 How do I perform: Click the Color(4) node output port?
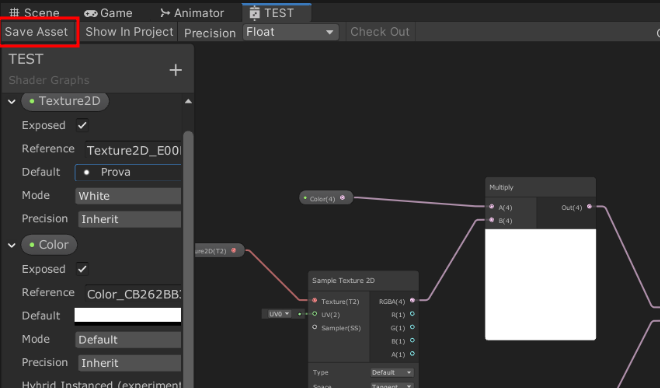click(342, 197)
